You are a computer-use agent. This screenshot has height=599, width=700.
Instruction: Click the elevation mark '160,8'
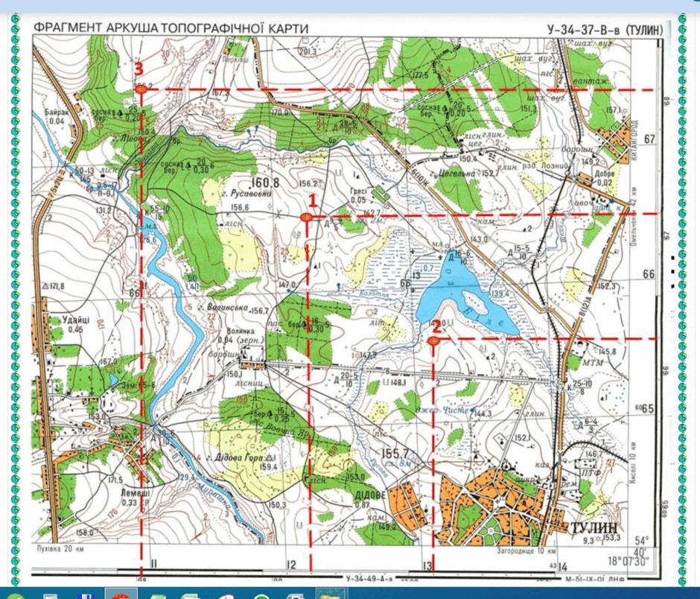264,183
